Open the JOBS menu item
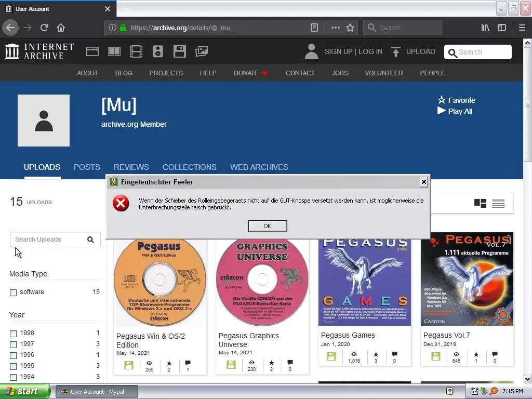 click(340, 73)
